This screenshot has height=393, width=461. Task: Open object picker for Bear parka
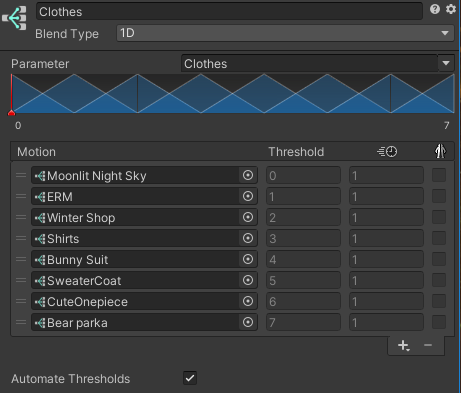click(x=248, y=322)
